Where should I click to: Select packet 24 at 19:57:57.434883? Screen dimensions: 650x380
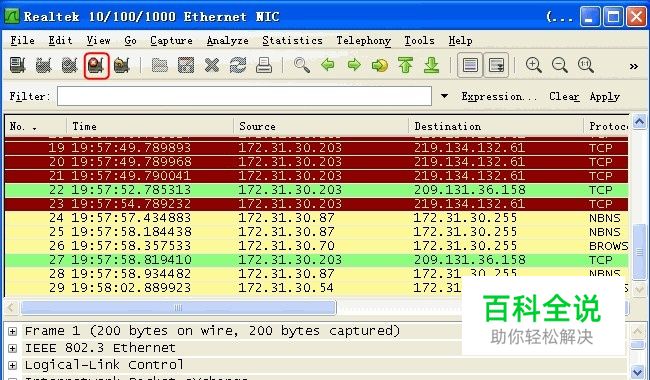[x=316, y=218]
